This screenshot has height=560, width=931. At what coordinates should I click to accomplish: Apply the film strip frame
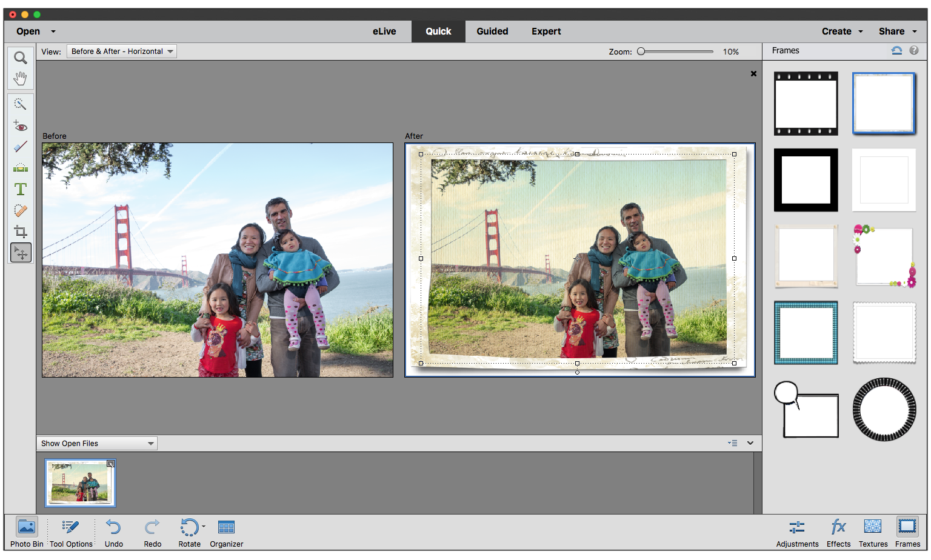[x=806, y=104]
